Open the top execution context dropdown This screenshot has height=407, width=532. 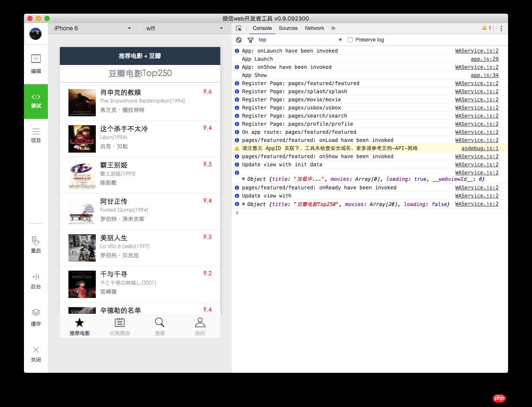(x=300, y=40)
